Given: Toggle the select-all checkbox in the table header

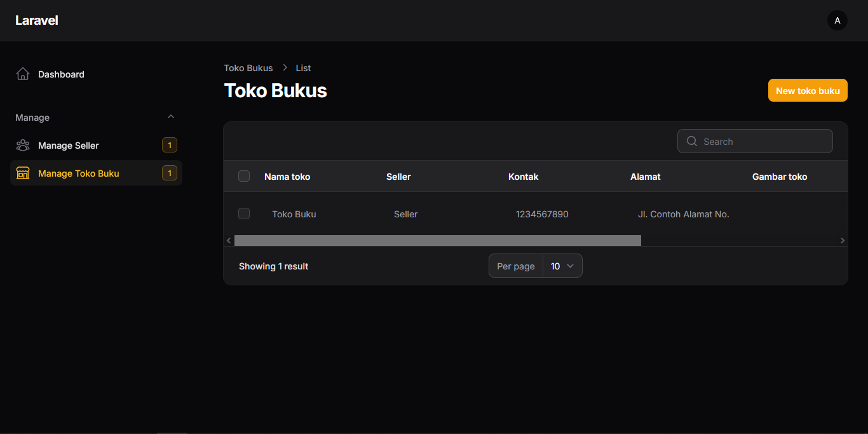Looking at the screenshot, I should [x=244, y=176].
